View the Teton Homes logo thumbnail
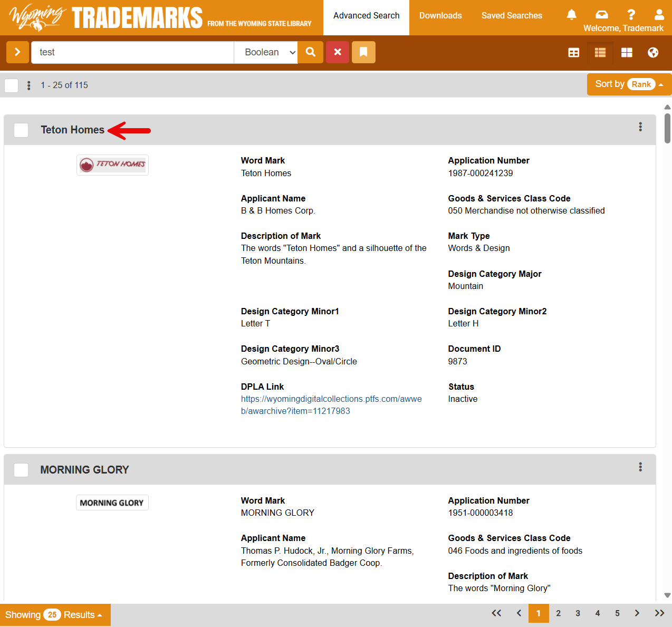Image resolution: width=672 pixels, height=627 pixels. pos(112,165)
